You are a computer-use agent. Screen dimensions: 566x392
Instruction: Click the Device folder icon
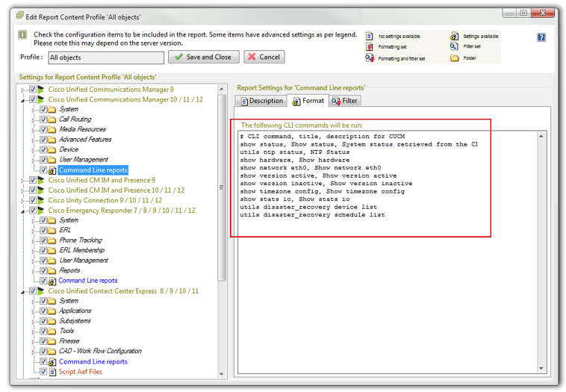click(x=52, y=150)
